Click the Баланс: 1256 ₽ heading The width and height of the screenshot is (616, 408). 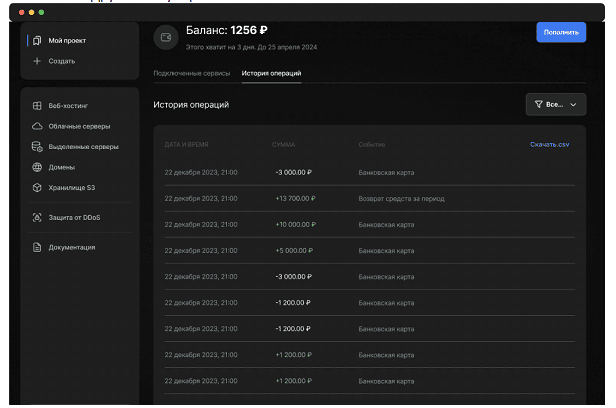[227, 30]
